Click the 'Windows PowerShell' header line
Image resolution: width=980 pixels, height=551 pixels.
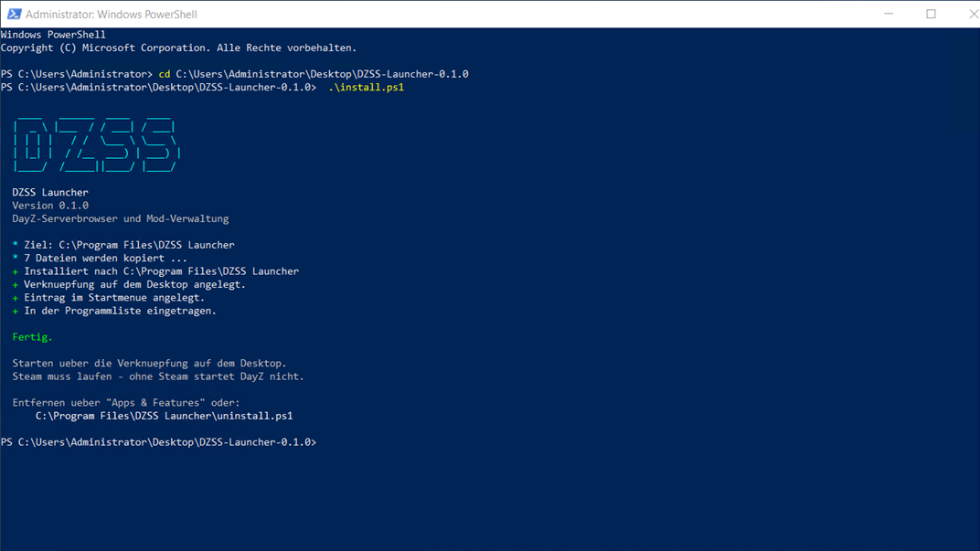[53, 35]
